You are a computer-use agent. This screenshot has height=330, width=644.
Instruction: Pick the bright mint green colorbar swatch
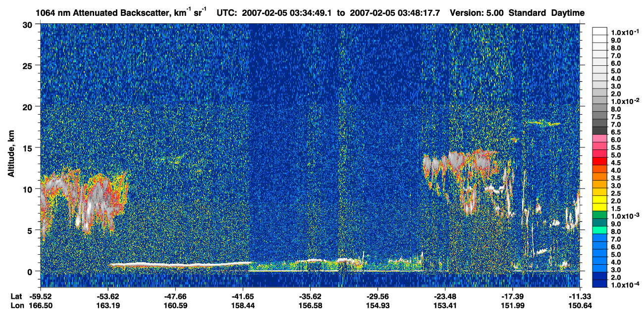600,231
